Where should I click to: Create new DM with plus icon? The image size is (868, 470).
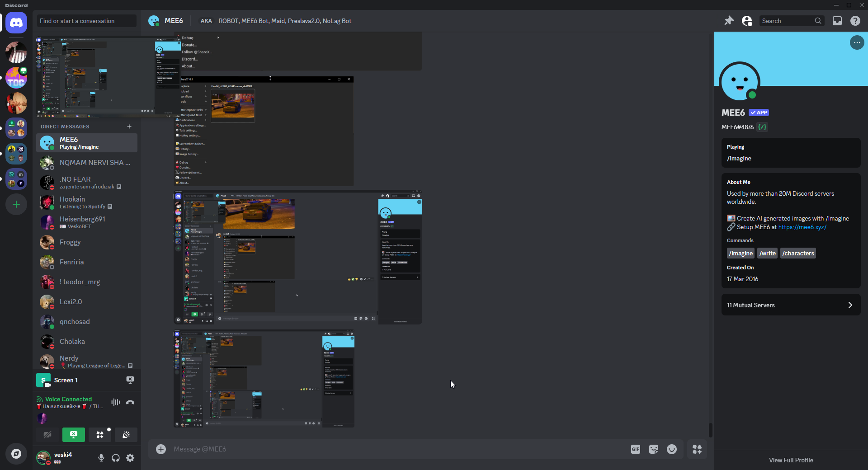[129, 127]
